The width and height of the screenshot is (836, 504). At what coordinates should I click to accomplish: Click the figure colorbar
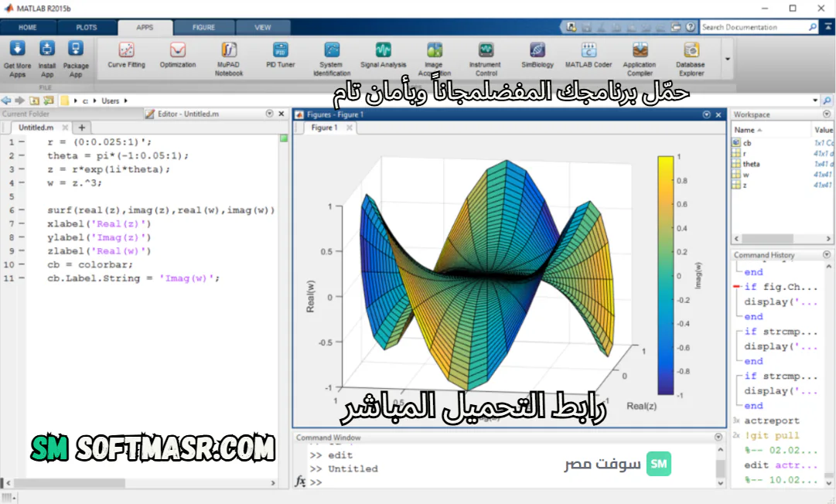coord(665,275)
